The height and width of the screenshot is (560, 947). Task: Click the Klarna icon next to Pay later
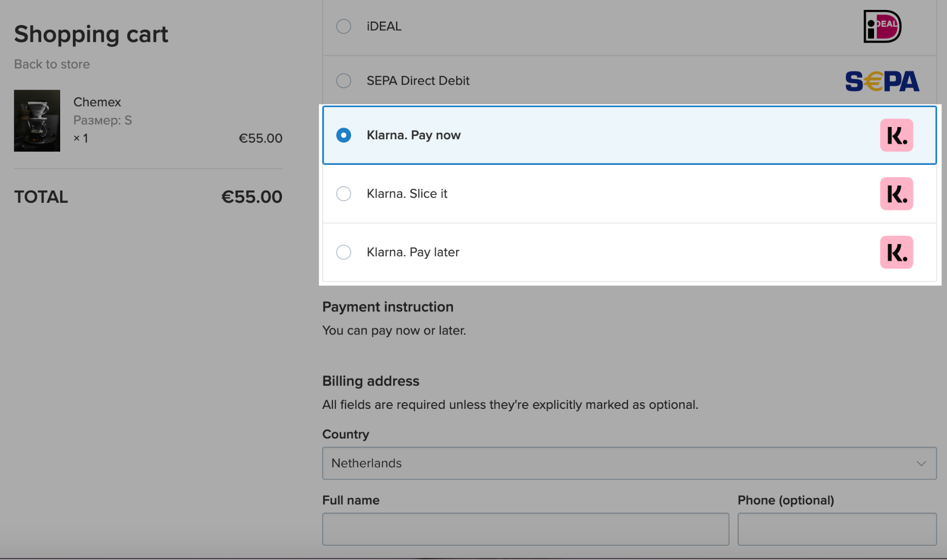[895, 252]
